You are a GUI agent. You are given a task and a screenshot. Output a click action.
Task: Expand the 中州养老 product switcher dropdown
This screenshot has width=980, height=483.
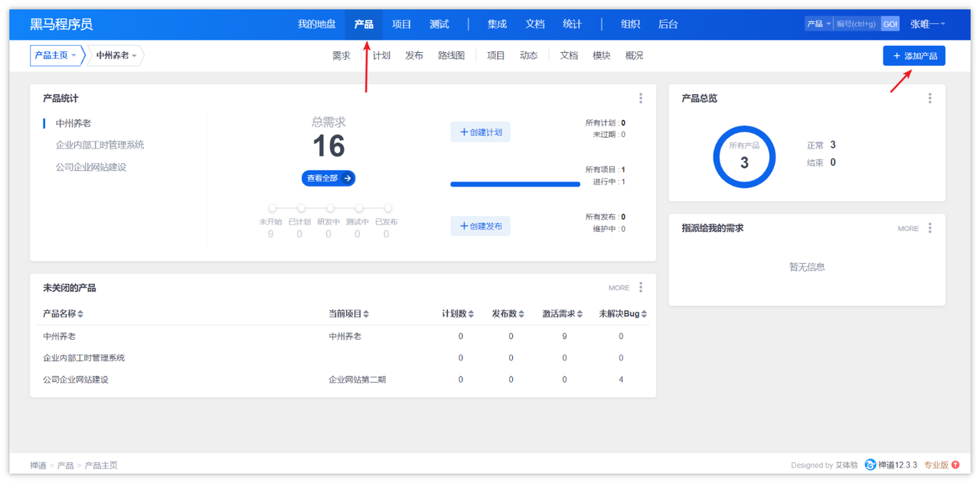coord(116,56)
